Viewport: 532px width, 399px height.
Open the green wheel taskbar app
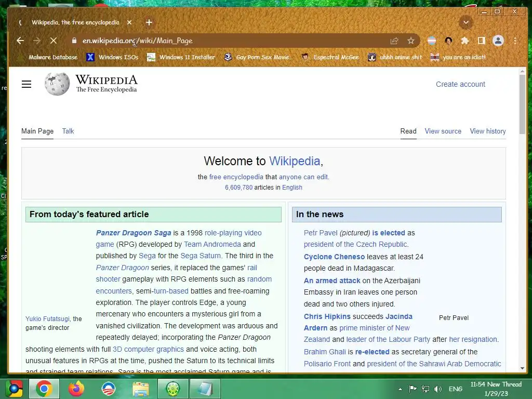(172, 389)
